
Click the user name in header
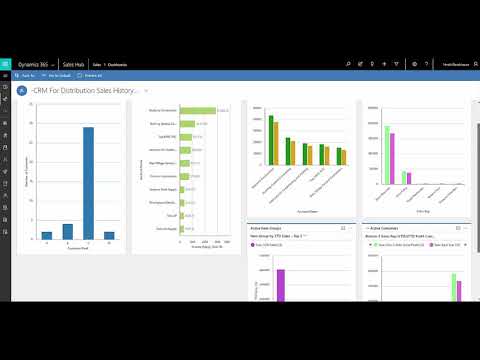click(x=456, y=64)
